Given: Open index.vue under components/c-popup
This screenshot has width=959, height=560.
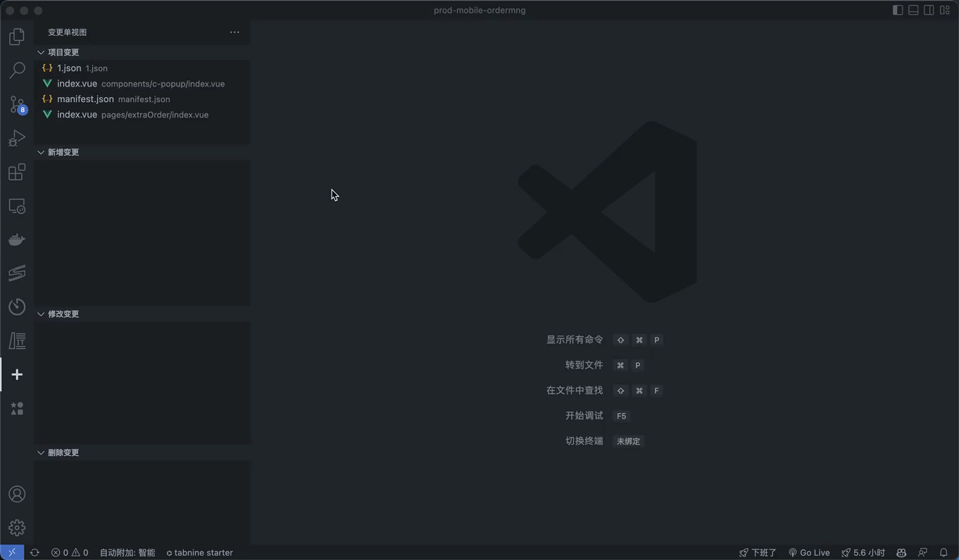Looking at the screenshot, I should point(142,84).
